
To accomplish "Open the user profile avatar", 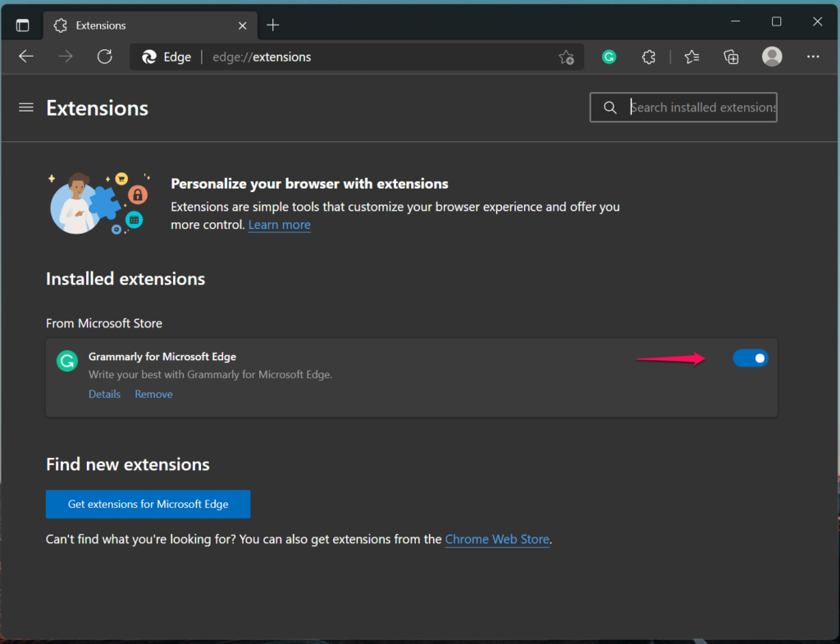I will point(772,57).
